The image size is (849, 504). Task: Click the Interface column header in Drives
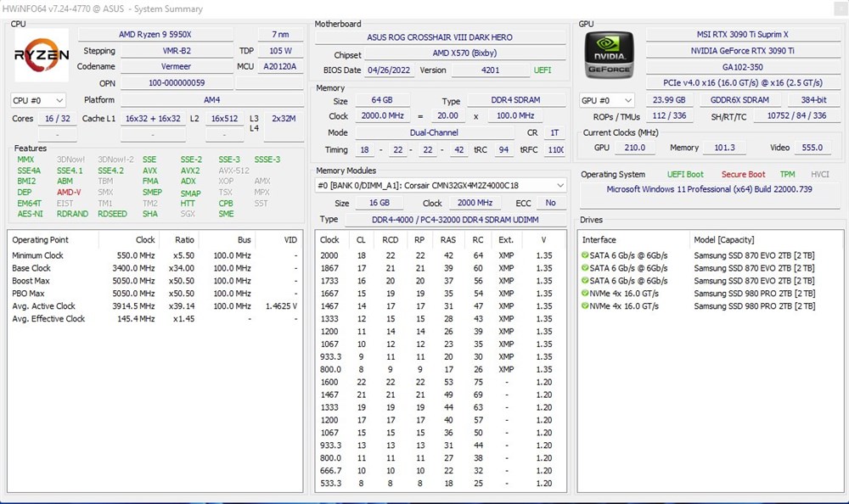(634, 240)
